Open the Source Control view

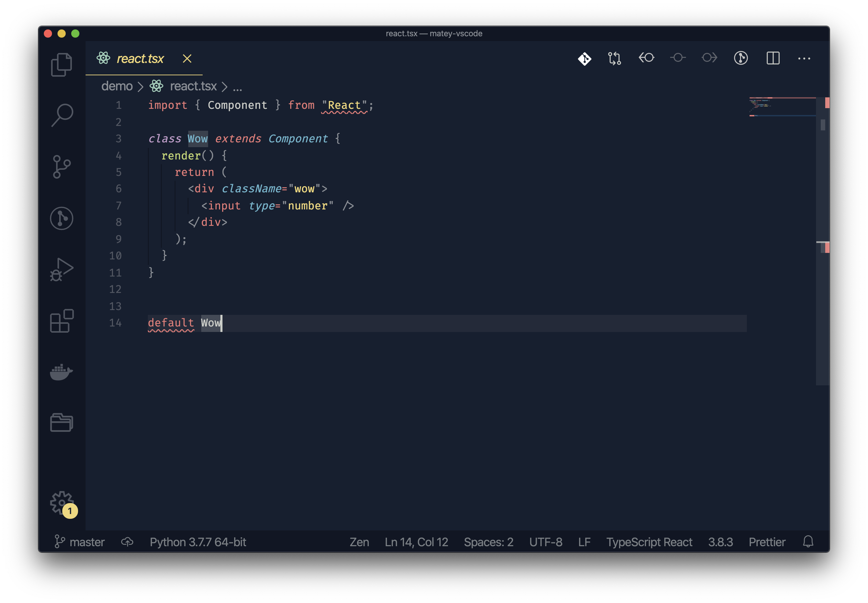[62, 167]
